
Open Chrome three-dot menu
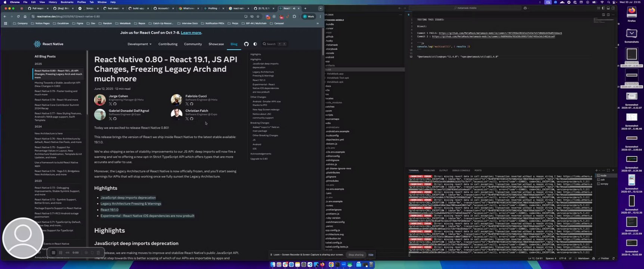click(320, 16)
